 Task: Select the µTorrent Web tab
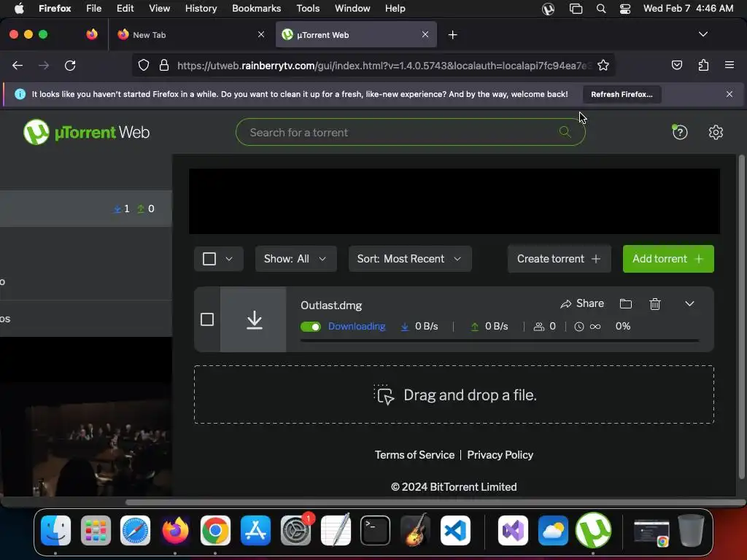pos(356,35)
